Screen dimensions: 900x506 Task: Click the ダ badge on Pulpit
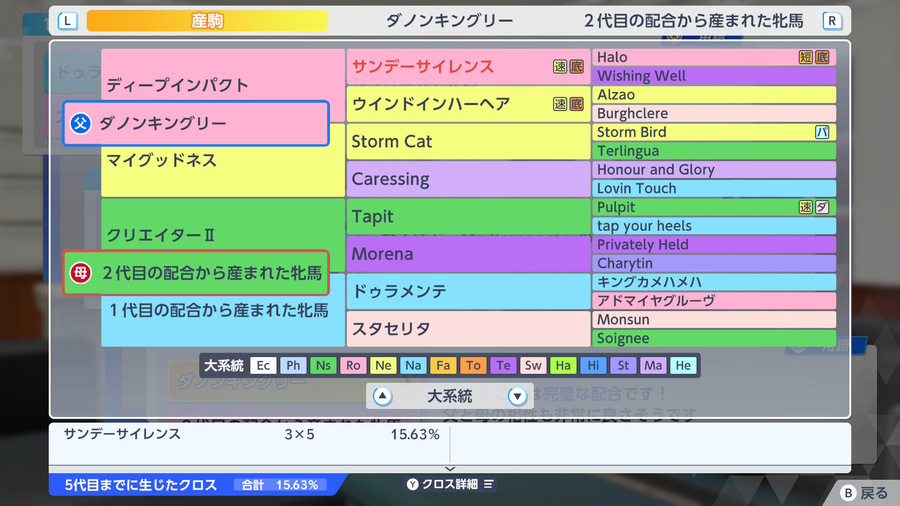click(822, 207)
